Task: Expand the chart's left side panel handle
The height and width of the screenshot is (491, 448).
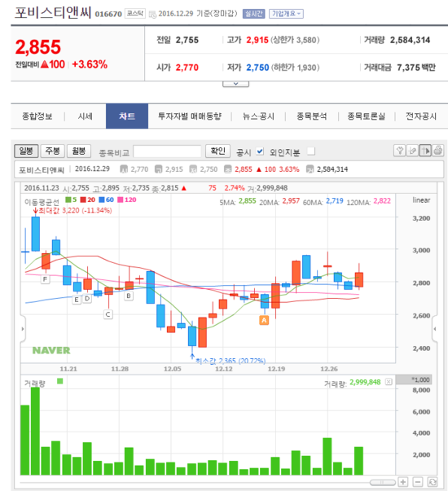Action: [x=23, y=329]
